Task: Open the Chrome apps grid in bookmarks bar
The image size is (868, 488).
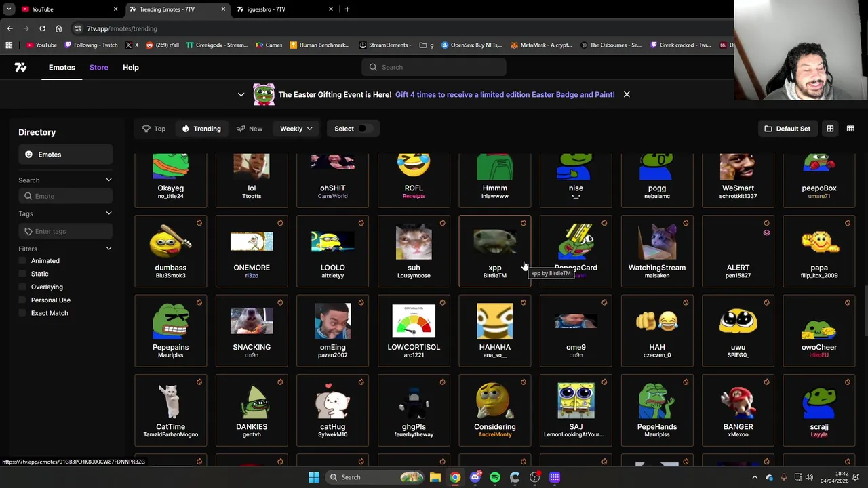Action: [9, 45]
